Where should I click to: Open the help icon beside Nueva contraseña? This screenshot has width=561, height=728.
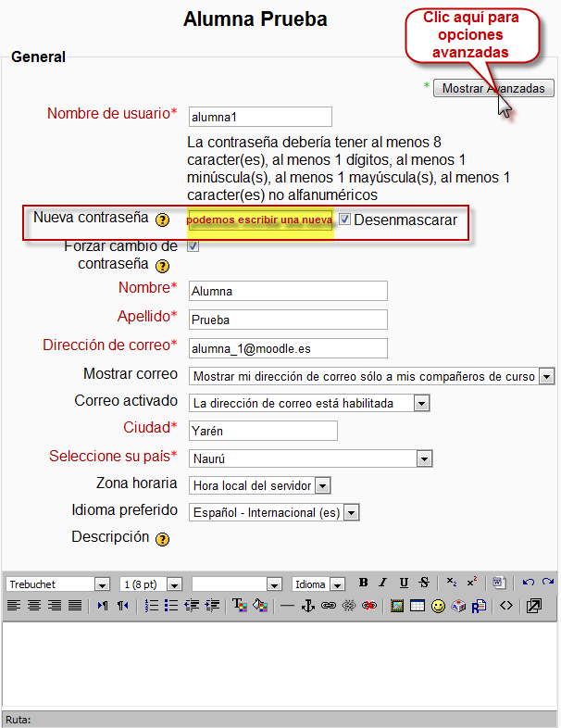point(163,220)
